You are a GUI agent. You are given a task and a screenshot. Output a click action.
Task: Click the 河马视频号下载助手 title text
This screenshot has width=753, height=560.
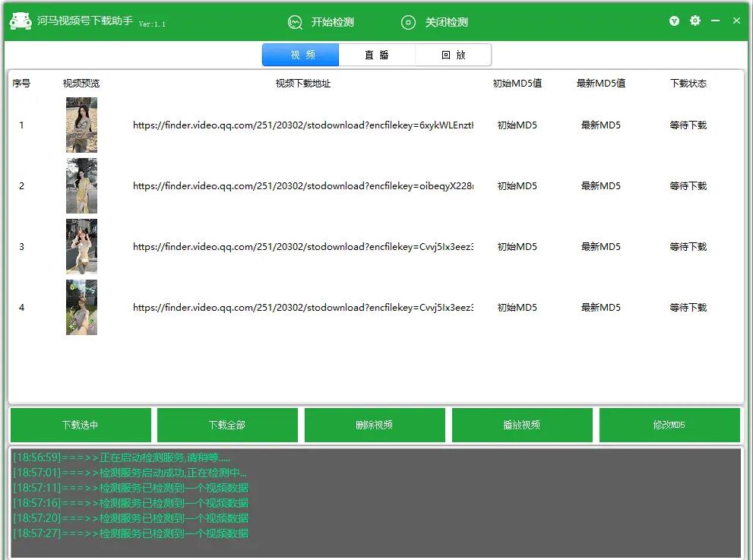(85, 21)
